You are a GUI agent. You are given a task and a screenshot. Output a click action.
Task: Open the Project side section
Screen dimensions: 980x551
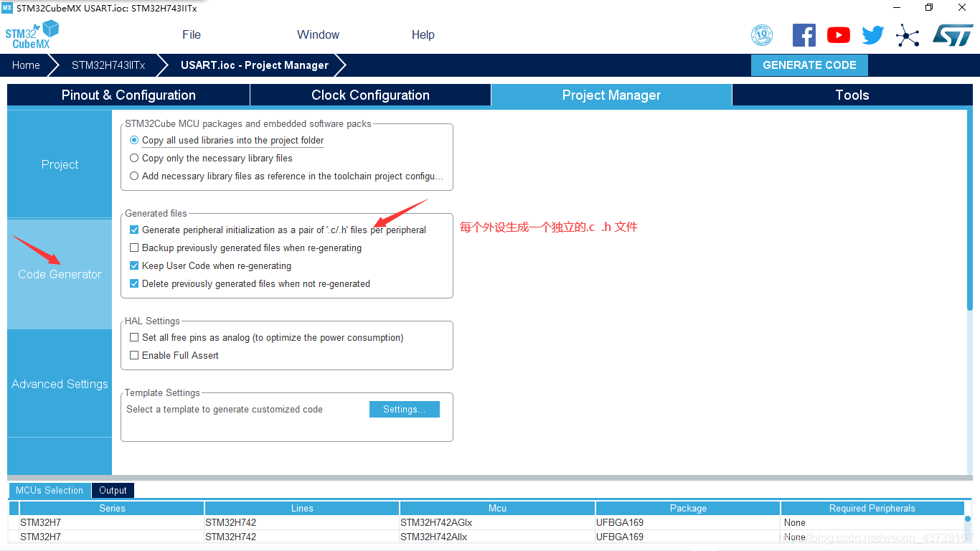coord(60,164)
